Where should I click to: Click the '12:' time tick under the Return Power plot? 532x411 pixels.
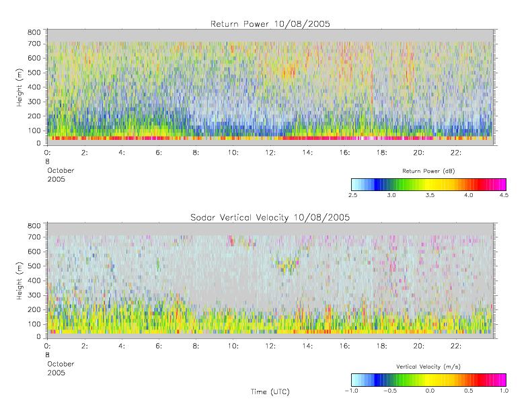pos(270,153)
